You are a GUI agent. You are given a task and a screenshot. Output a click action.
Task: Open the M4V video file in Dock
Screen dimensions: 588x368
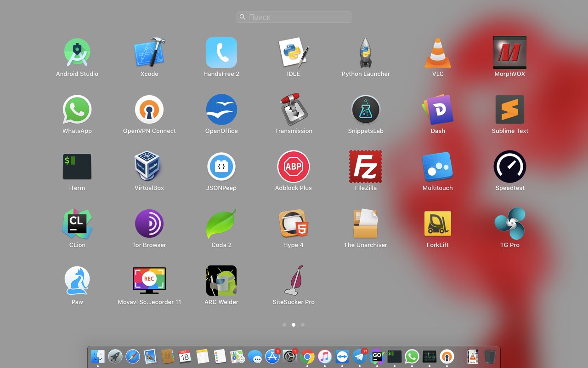[473, 356]
